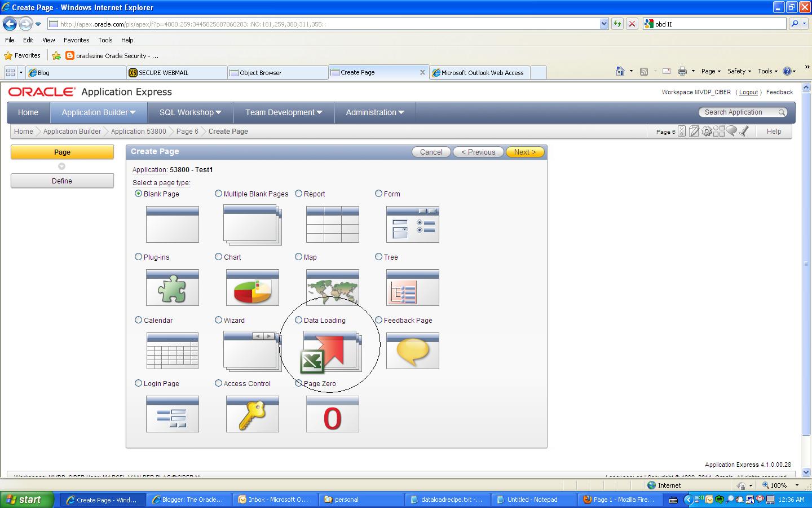This screenshot has width=812, height=508.
Task: Click the Search Application magnifier icon
Action: tap(783, 112)
